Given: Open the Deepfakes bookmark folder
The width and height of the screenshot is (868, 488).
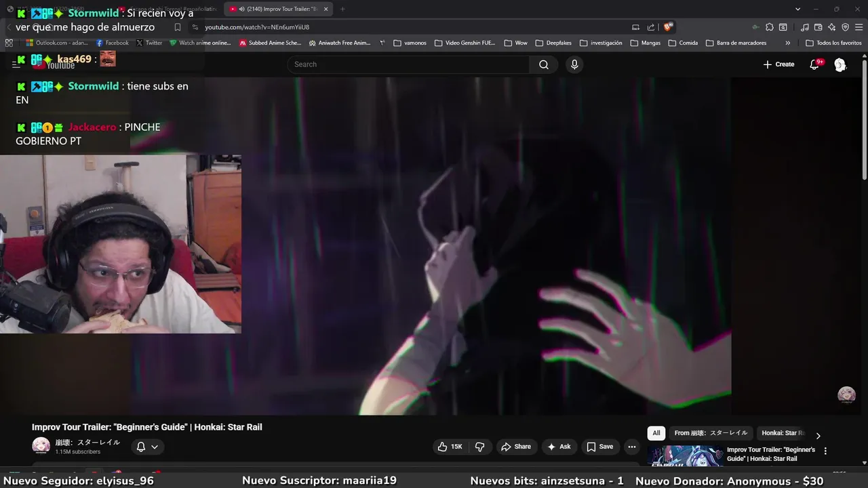Looking at the screenshot, I should point(553,43).
